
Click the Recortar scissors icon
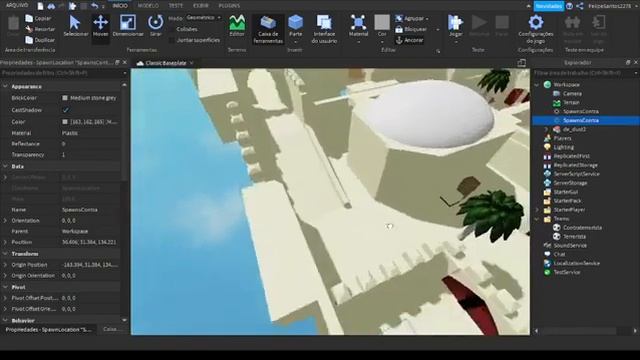(29, 29)
